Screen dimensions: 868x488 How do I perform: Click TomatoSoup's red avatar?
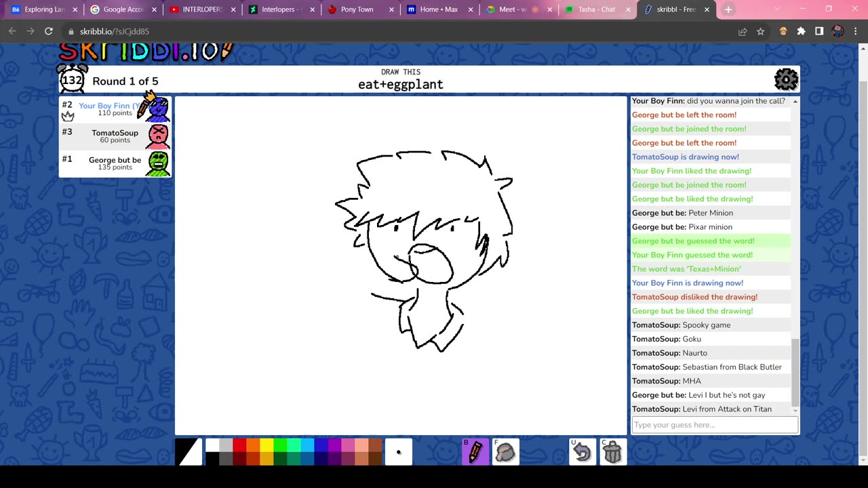158,136
